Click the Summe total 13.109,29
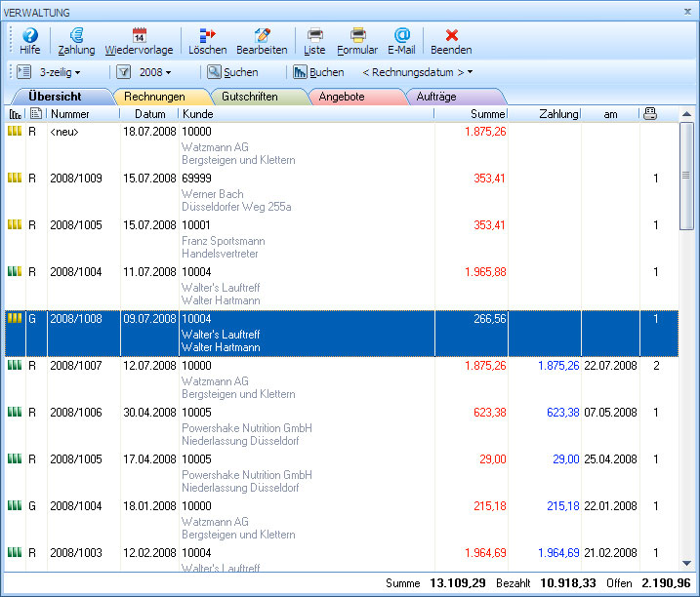This screenshot has height=597, width=700. click(x=458, y=583)
